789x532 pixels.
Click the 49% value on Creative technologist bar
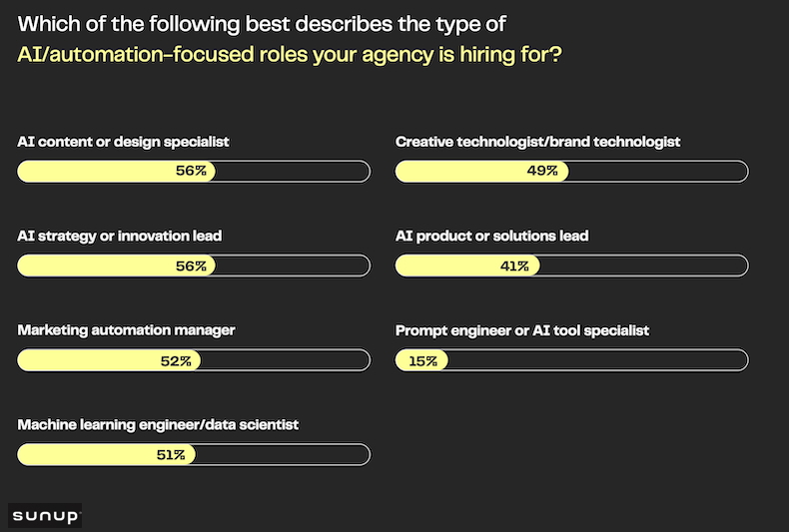point(542,172)
